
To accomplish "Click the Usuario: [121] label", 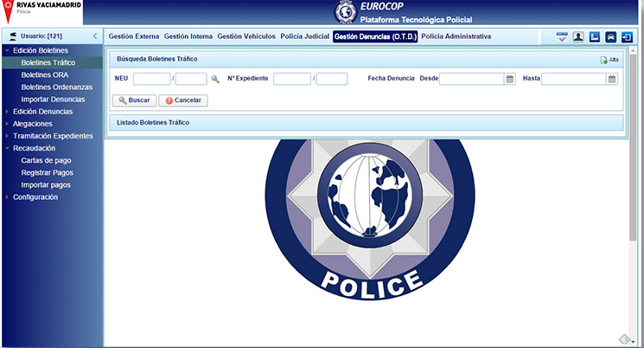I will [41, 36].
